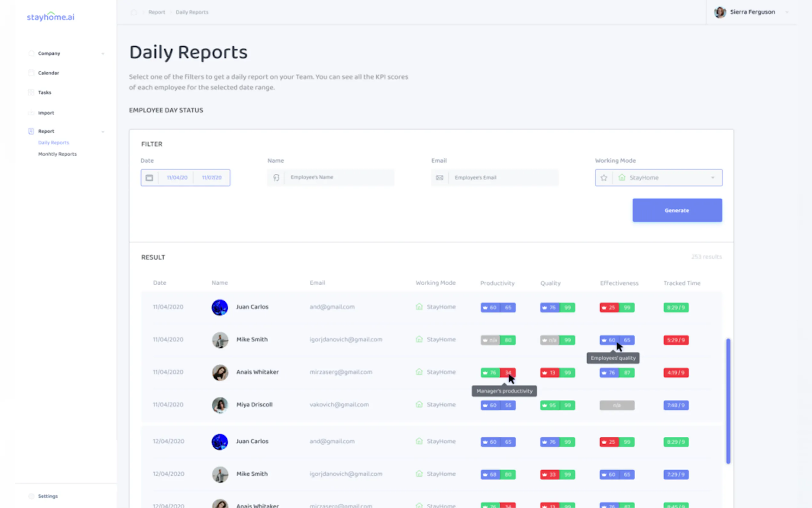
Task: Collapse the Report sidebar section chevron
Action: pyautogui.click(x=103, y=132)
